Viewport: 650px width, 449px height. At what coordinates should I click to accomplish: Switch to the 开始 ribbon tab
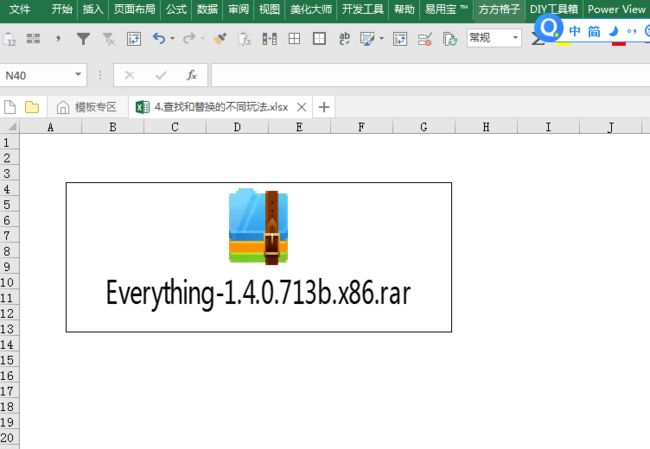(x=62, y=9)
